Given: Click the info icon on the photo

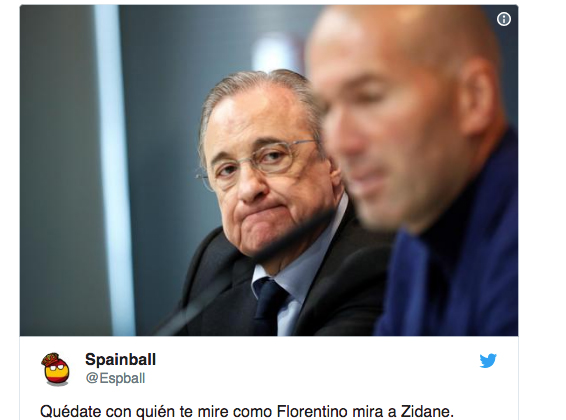Looking at the screenshot, I should tap(504, 19).
